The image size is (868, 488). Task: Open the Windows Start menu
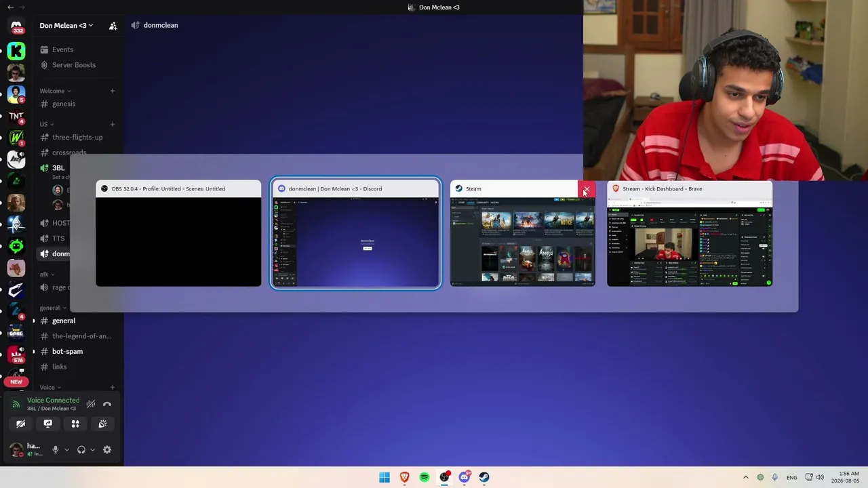tap(384, 477)
